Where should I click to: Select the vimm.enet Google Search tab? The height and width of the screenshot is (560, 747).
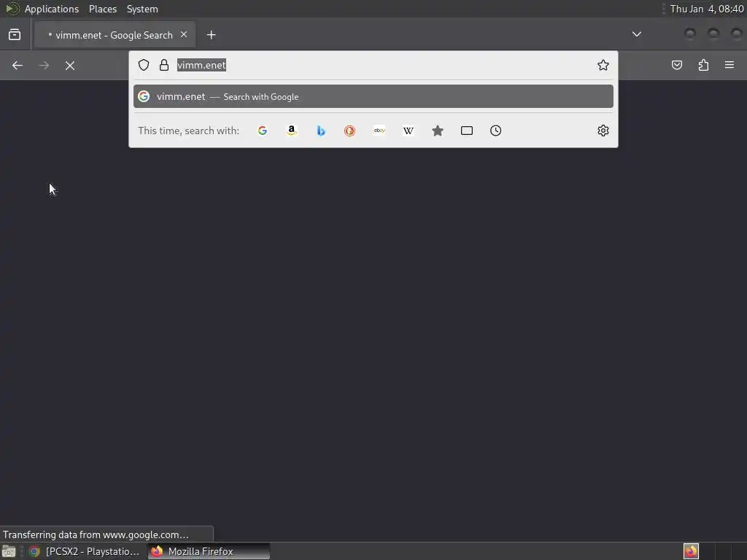115,35
